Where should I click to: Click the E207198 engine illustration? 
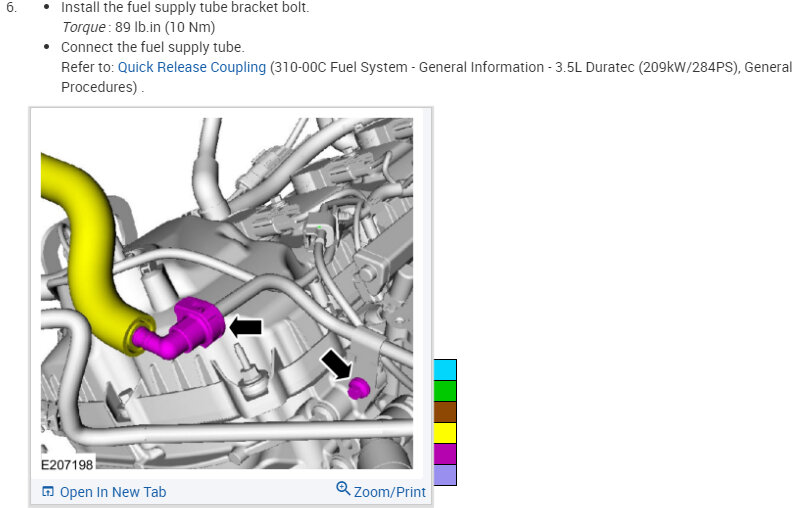(x=227, y=293)
